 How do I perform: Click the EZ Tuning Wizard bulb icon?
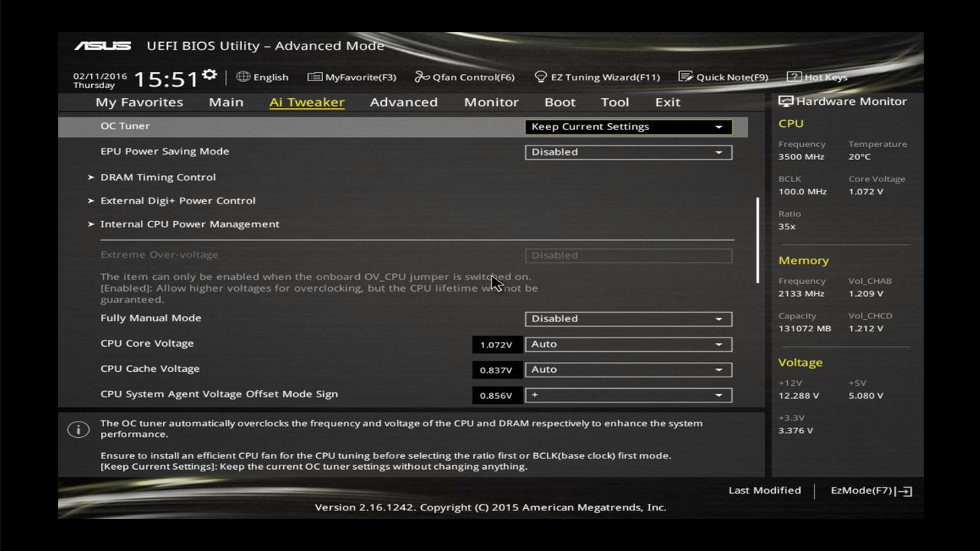(541, 77)
